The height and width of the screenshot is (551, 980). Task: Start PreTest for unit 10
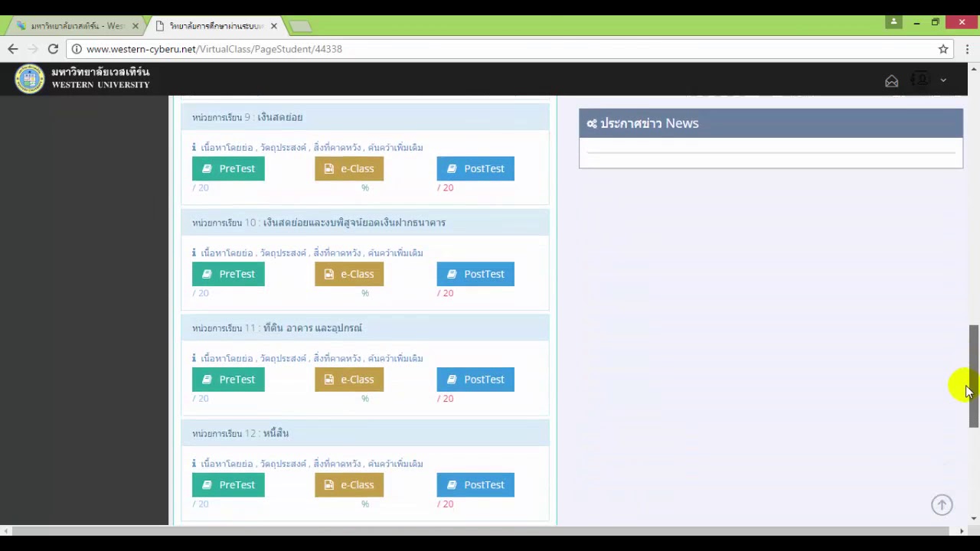[228, 274]
